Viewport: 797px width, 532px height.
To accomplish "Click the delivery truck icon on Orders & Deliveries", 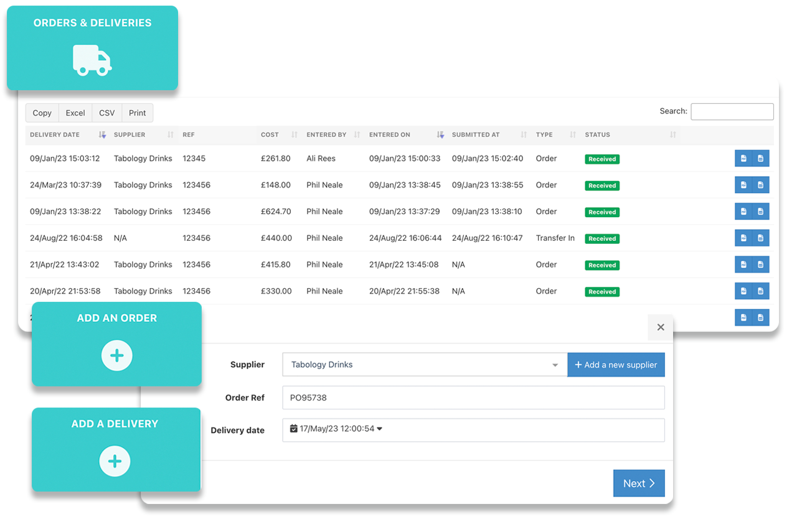I will click(x=92, y=60).
